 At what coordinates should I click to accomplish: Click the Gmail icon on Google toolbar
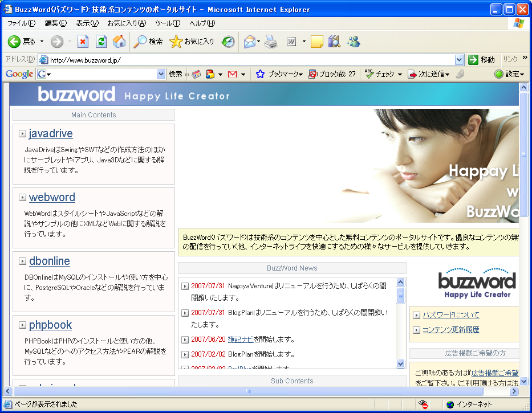pyautogui.click(x=233, y=74)
